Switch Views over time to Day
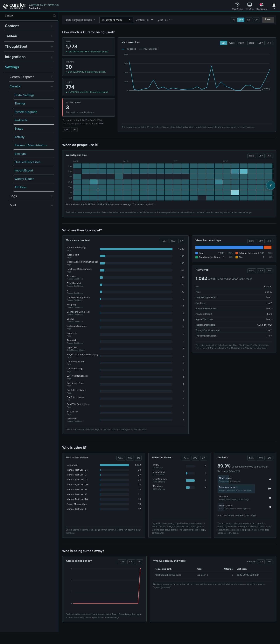The height and width of the screenshot is (644, 280). [223, 43]
